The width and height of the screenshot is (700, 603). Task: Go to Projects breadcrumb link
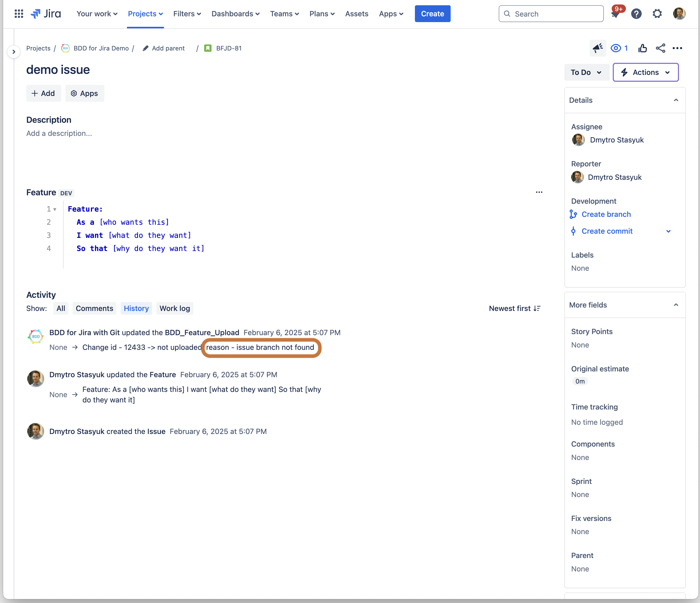(x=38, y=48)
